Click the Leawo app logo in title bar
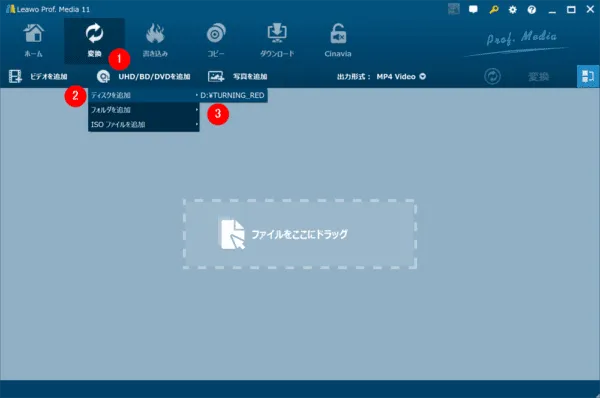This screenshot has height=398, width=600. tap(11, 9)
